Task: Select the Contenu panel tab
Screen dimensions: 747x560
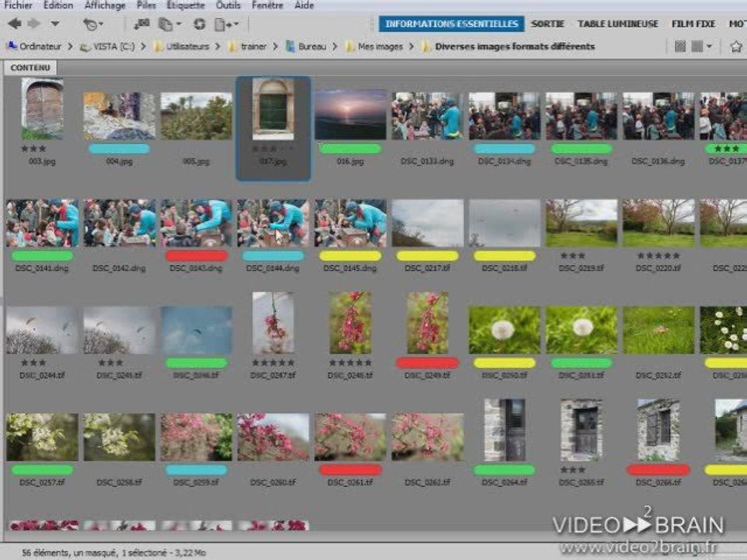Action: point(30,68)
